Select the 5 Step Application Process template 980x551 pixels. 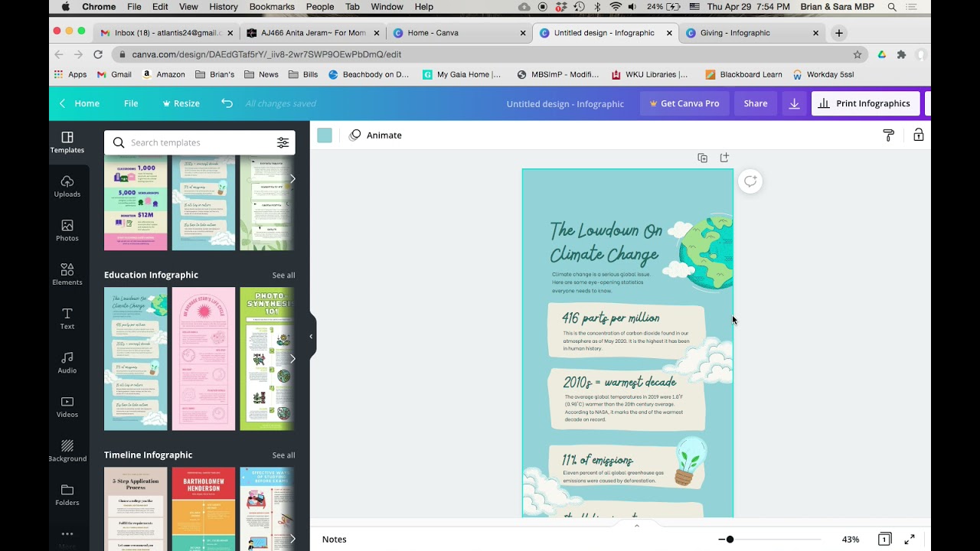tap(136, 509)
